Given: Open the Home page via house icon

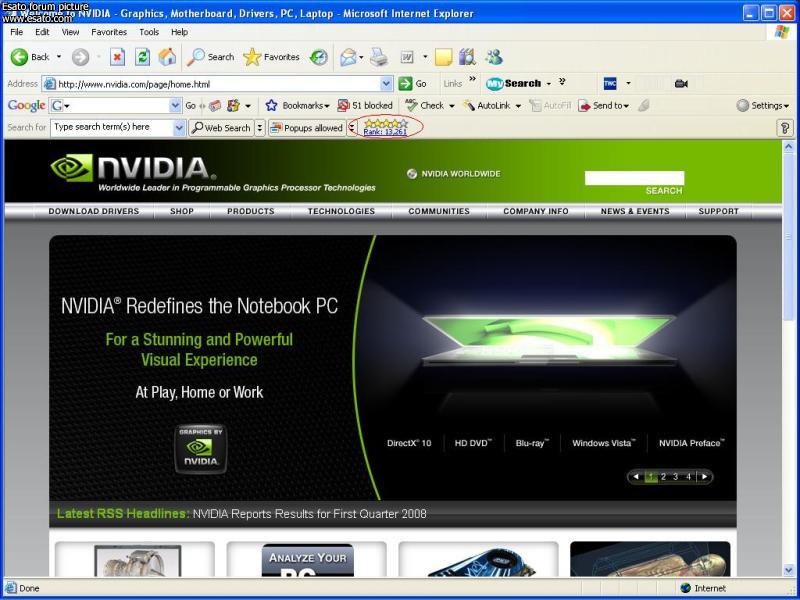Looking at the screenshot, I should 167,57.
